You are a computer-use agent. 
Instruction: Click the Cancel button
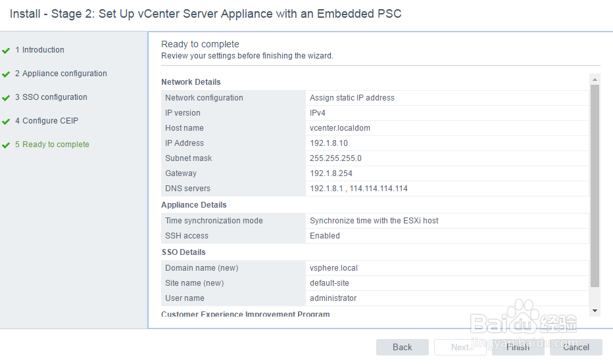[576, 347]
